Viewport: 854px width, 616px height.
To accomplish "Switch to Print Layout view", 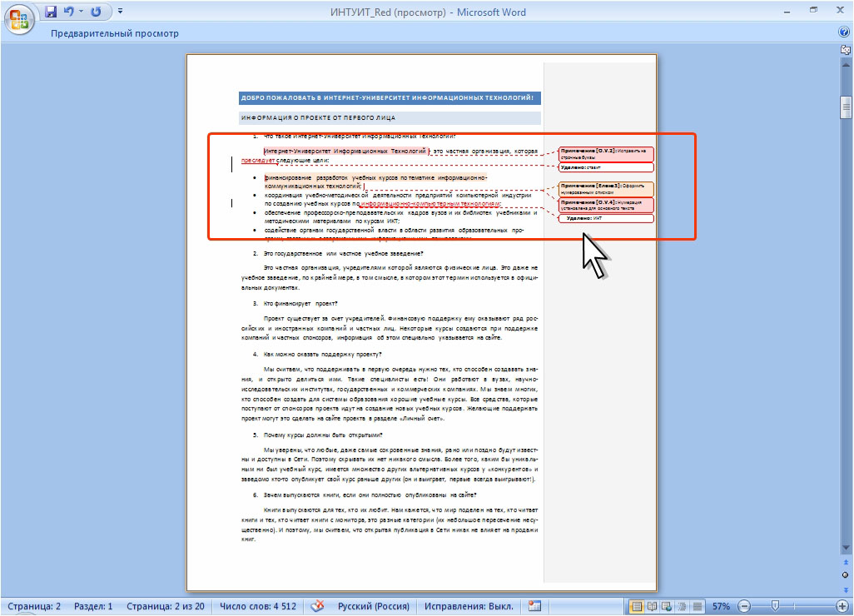I will click(636, 606).
